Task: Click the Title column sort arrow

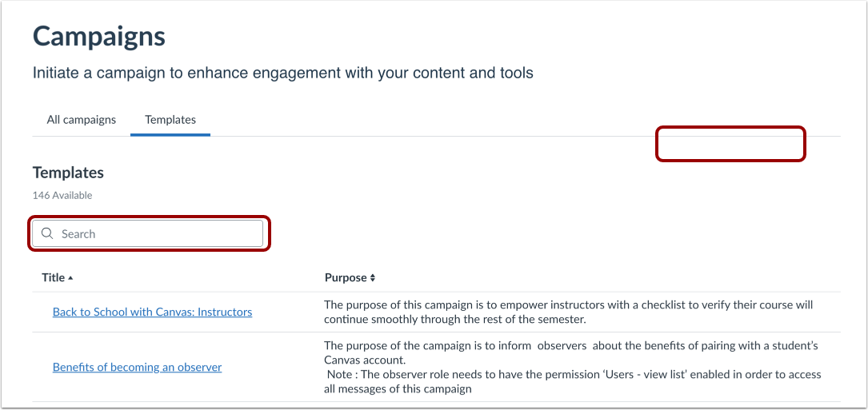Action: pyautogui.click(x=70, y=278)
